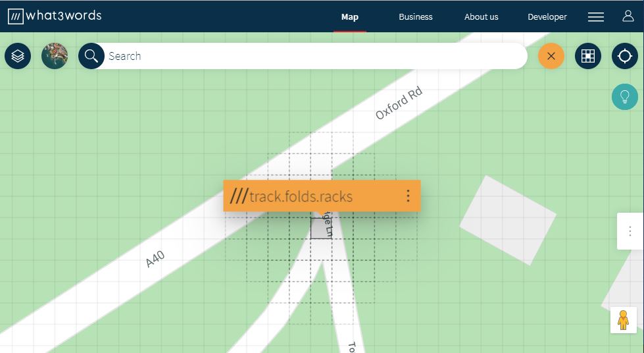
Task: Expand the side panel handle with dots
Action: (630, 231)
